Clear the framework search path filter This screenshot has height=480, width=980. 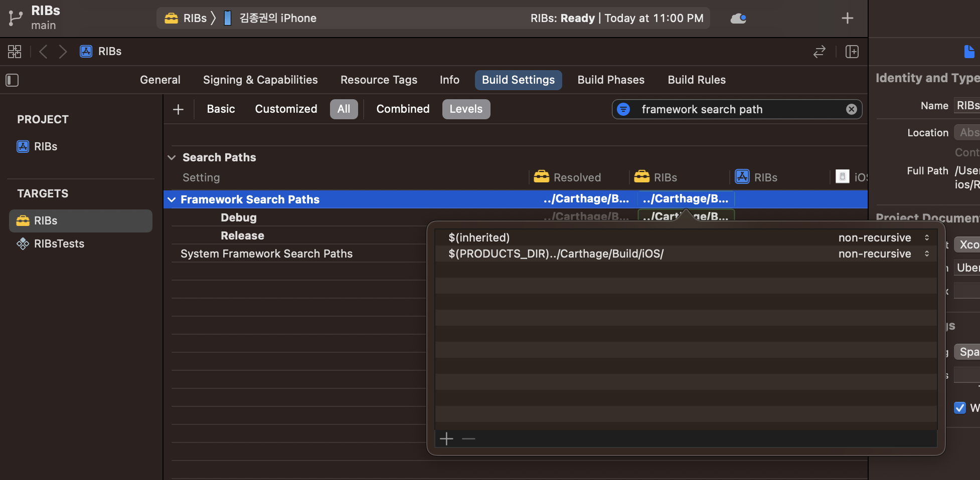[x=852, y=109]
